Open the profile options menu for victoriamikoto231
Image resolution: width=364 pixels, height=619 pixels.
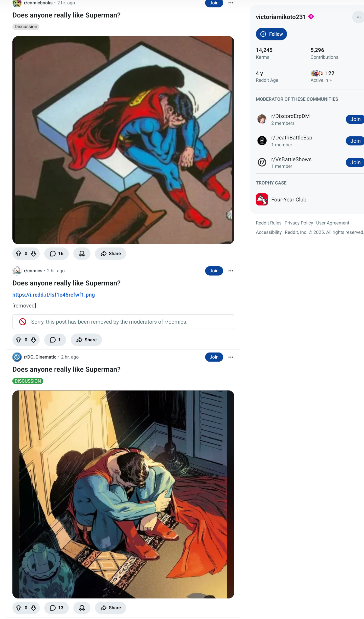(358, 17)
